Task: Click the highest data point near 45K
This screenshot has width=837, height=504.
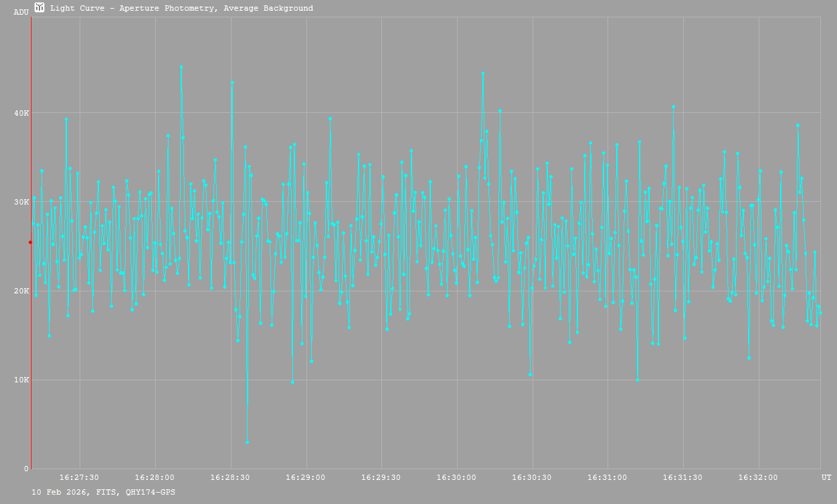Action: pyautogui.click(x=181, y=67)
